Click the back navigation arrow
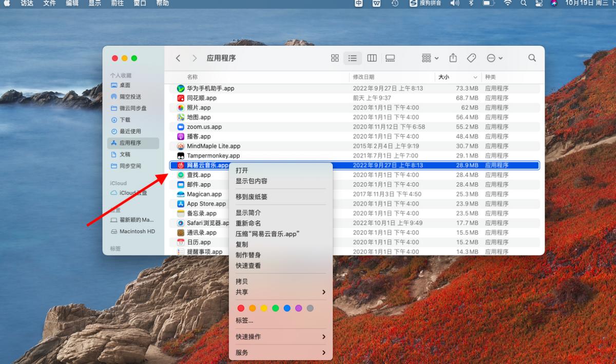Viewport: 616px width, 364px height. (178, 58)
